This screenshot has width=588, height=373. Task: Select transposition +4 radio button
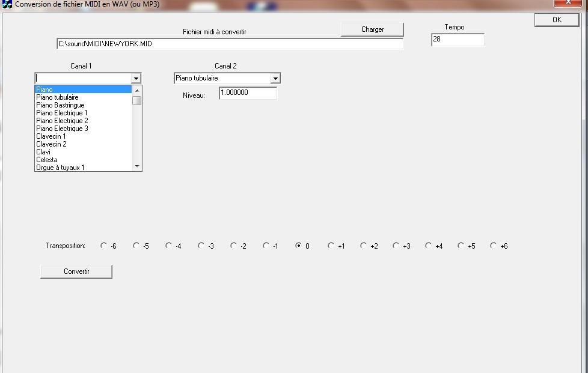click(x=428, y=246)
